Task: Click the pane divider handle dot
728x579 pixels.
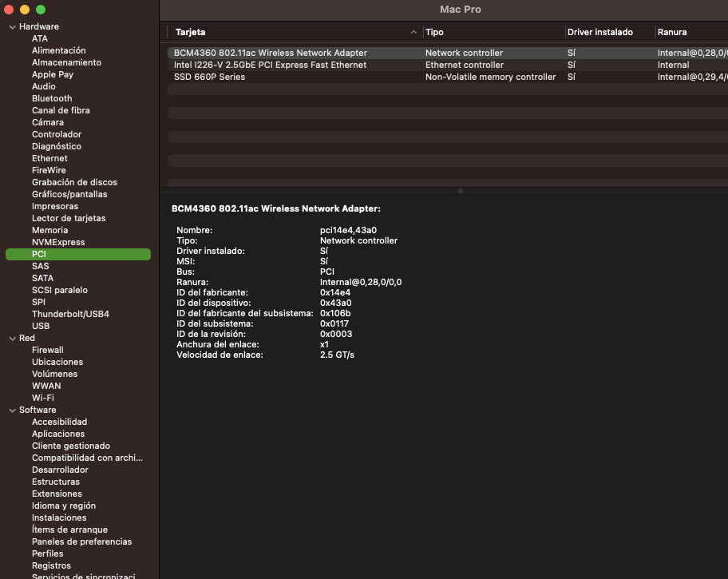Action: (x=460, y=191)
